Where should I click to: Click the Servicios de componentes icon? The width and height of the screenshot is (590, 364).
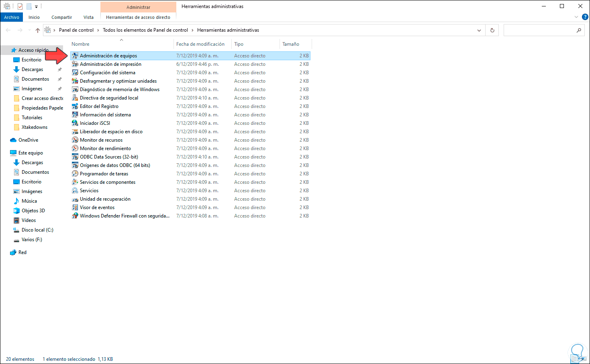pos(75,182)
